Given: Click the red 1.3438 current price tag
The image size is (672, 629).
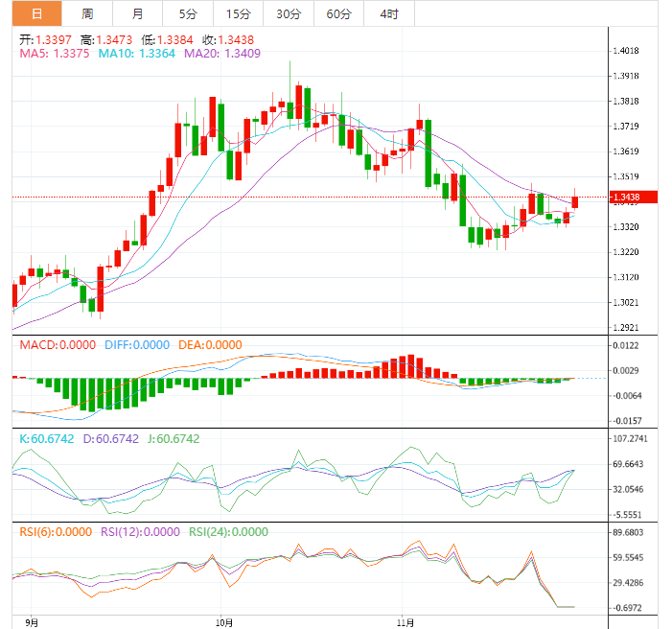Looking at the screenshot, I should tap(632, 198).
